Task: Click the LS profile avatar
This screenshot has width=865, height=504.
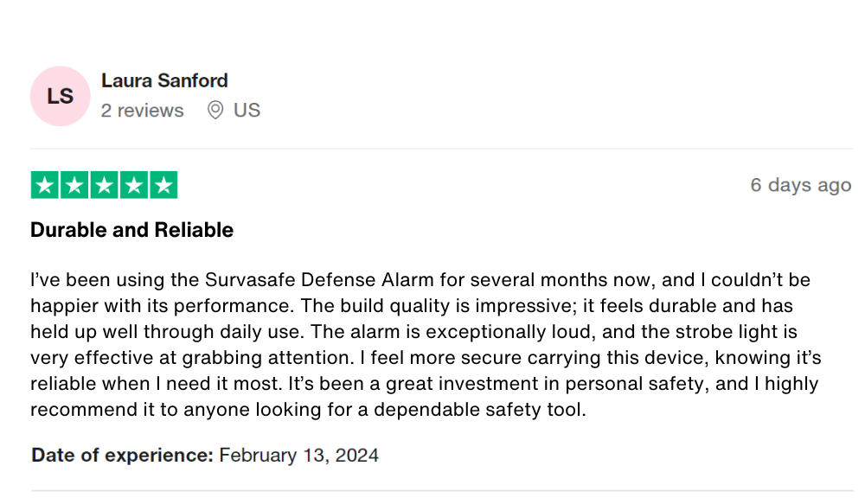Action: [60, 96]
